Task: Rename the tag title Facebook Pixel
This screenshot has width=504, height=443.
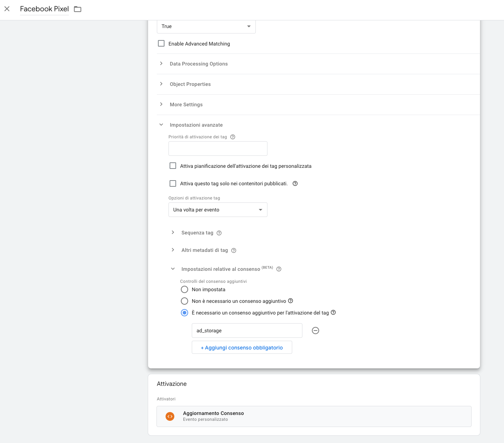Action: point(44,9)
